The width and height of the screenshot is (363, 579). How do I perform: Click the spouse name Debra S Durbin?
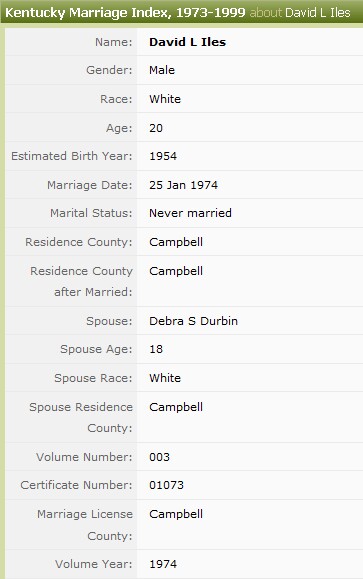click(x=193, y=321)
